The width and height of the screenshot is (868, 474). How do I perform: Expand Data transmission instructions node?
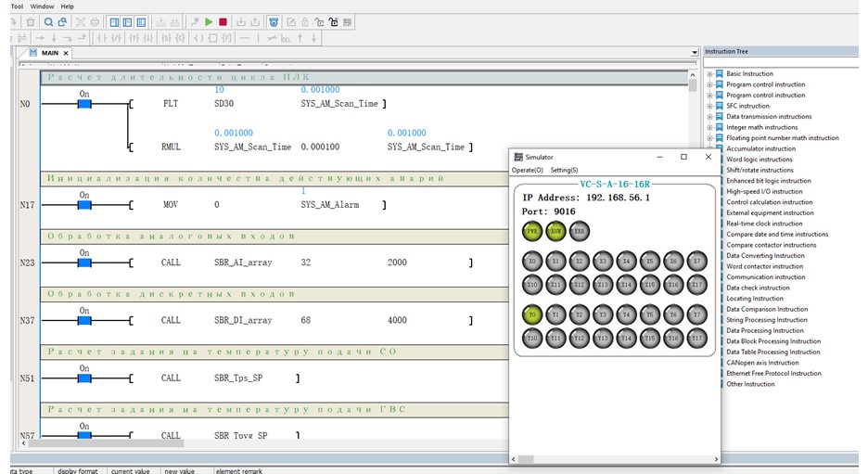coord(709,116)
